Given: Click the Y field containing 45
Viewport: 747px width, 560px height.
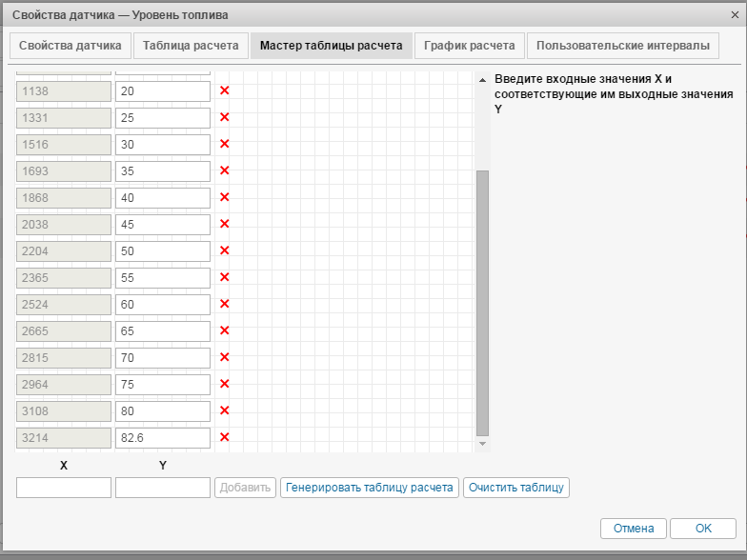Looking at the screenshot, I should click(x=162, y=224).
